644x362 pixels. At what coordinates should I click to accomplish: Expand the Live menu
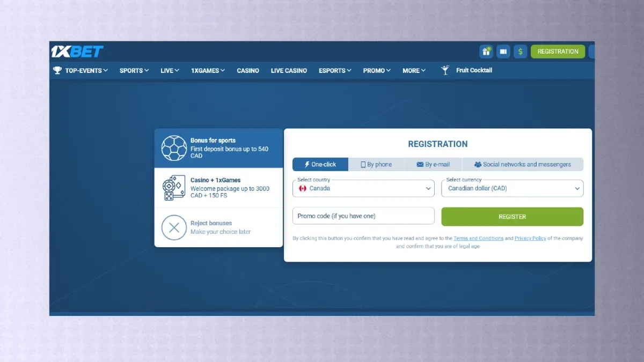(170, 70)
